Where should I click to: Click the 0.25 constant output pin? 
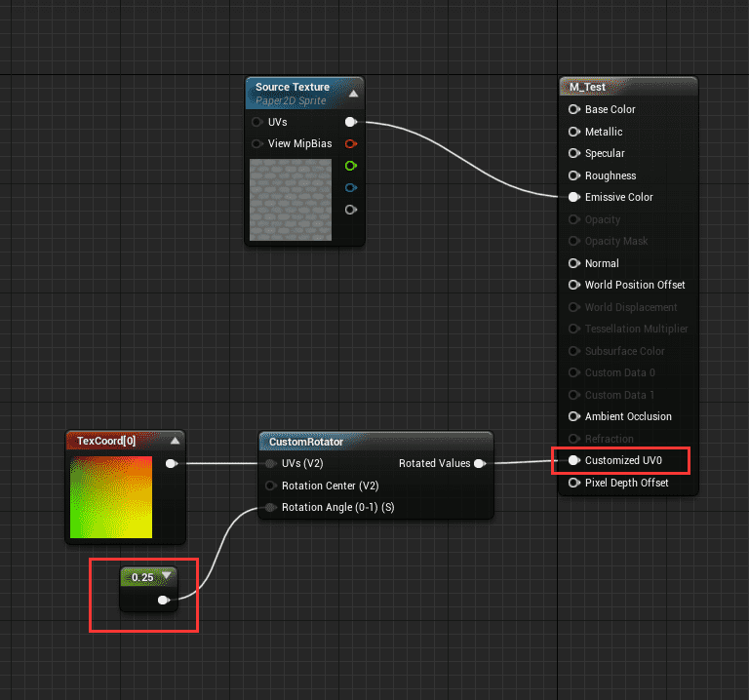[164, 600]
